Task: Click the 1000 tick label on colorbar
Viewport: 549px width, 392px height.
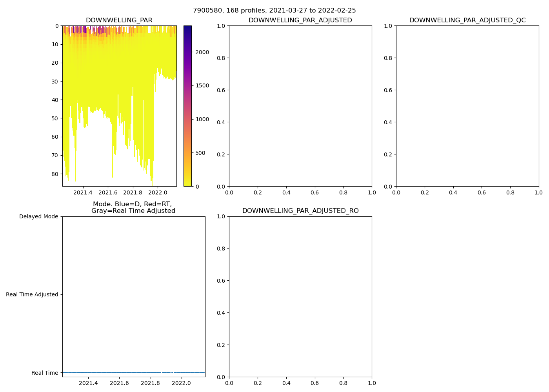Action: (202, 119)
